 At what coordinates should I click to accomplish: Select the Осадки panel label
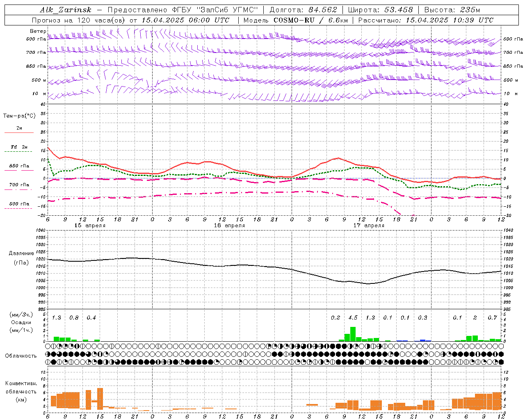tap(21, 322)
